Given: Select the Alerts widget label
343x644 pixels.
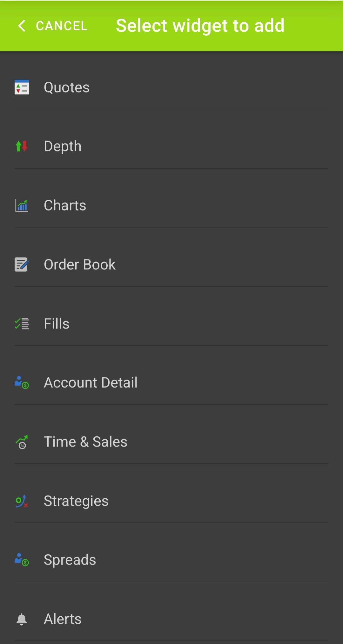Looking at the screenshot, I should (63, 619).
